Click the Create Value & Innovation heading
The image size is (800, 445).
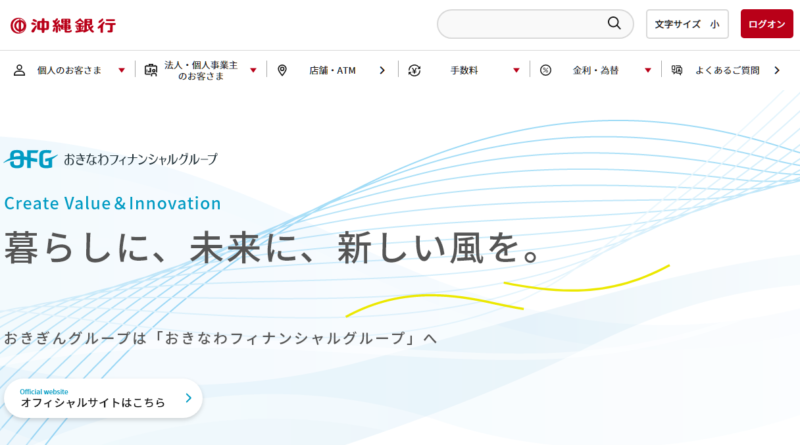[113, 203]
